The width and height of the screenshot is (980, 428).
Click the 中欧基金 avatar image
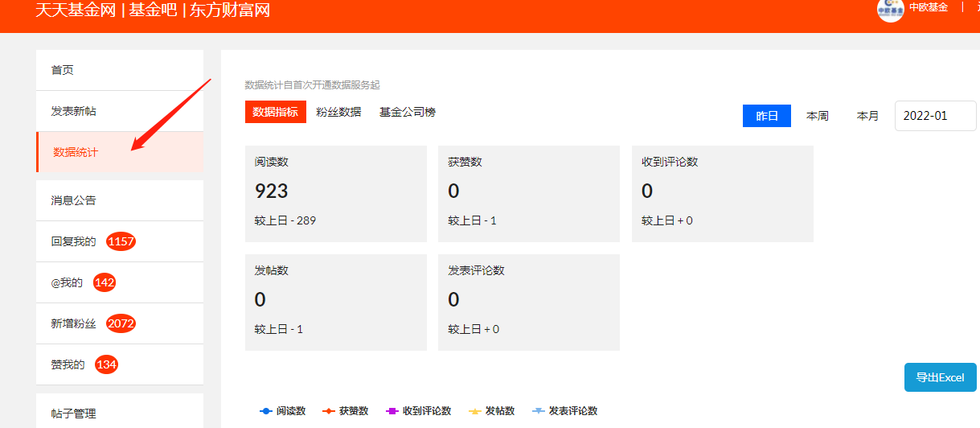[891, 9]
